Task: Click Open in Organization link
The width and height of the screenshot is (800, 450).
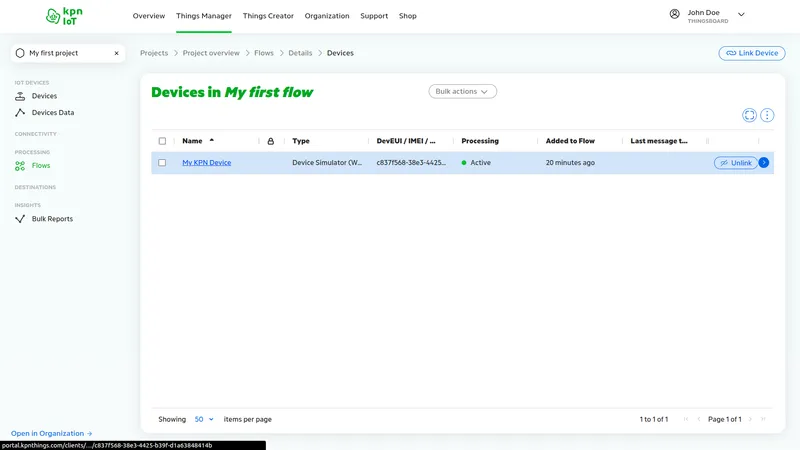Action: coord(52,434)
